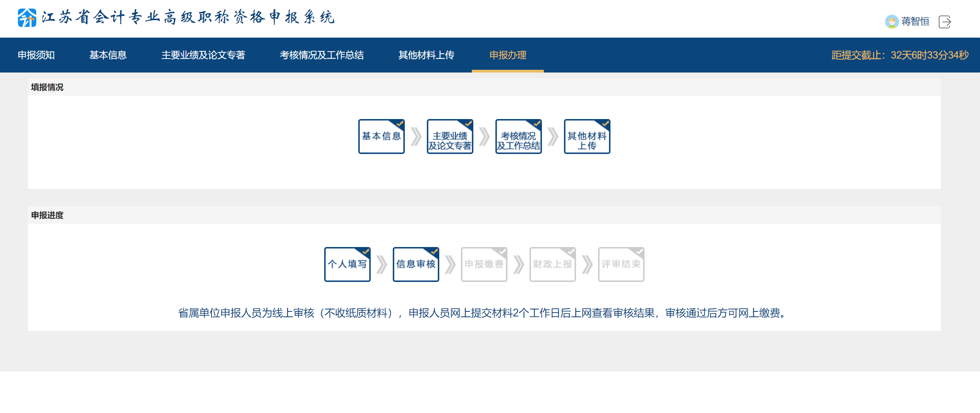This screenshot has height=413, width=980.
Task: Click the 填报情况 section heading
Action: (x=46, y=87)
